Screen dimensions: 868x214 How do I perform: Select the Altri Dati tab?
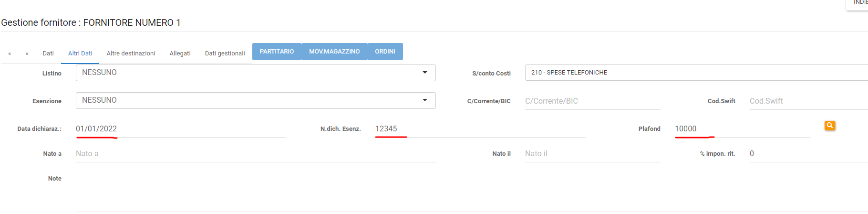pos(80,53)
